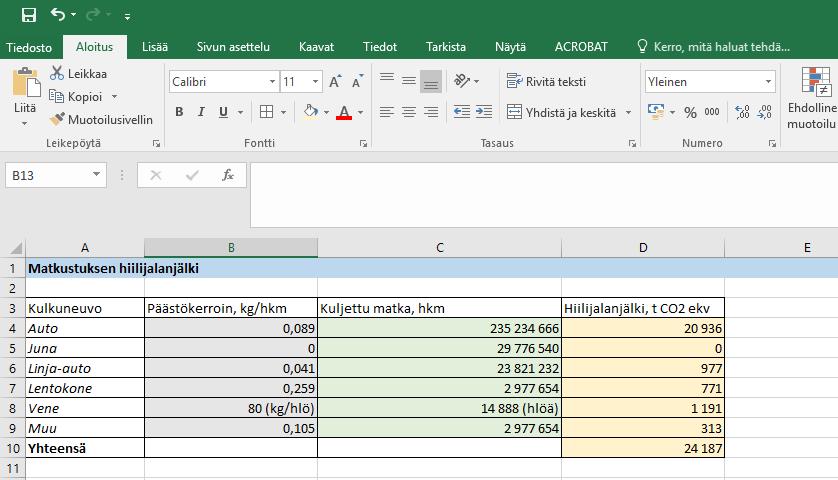Click the Undo arrow icon
The height and width of the screenshot is (480, 838).
click(58, 14)
